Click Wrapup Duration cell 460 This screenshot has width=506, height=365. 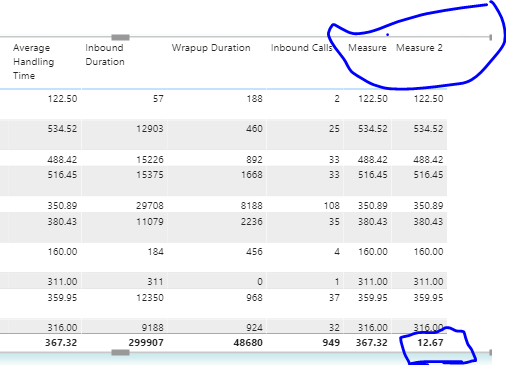point(254,129)
